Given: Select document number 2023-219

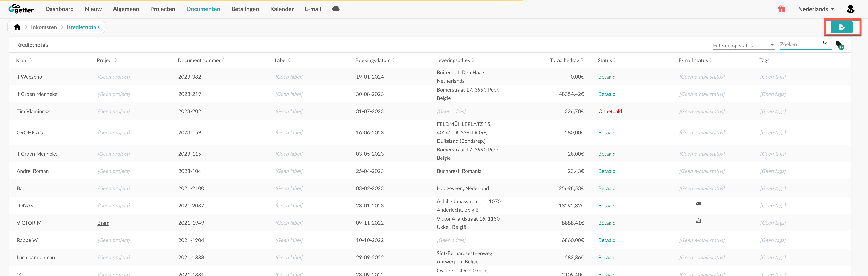Looking at the screenshot, I should point(189,94).
